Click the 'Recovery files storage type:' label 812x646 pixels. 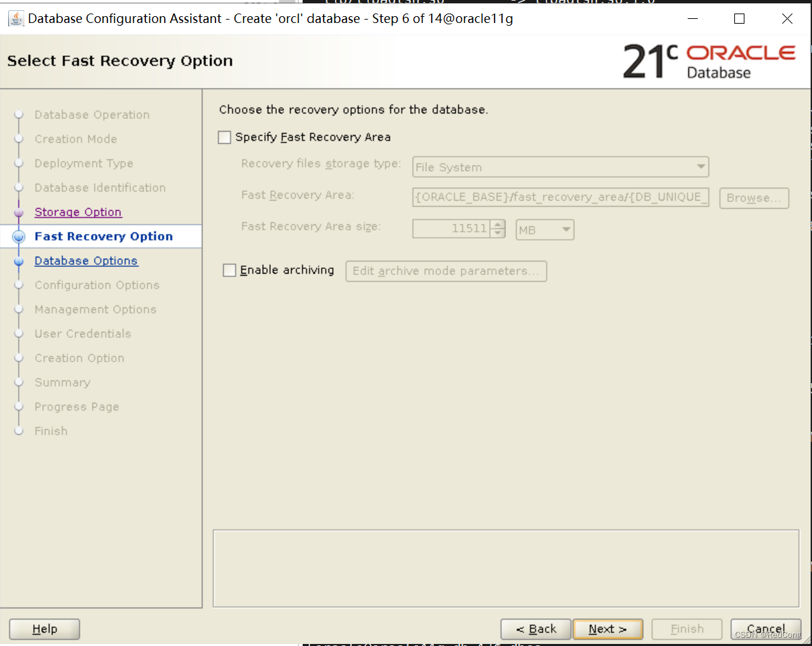click(x=321, y=164)
